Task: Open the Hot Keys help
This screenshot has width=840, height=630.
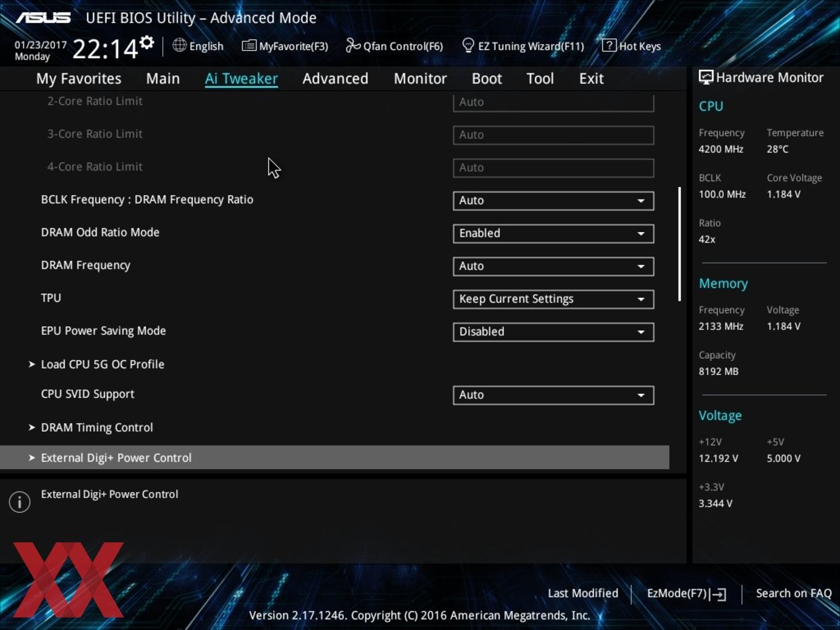Action: tap(631, 46)
